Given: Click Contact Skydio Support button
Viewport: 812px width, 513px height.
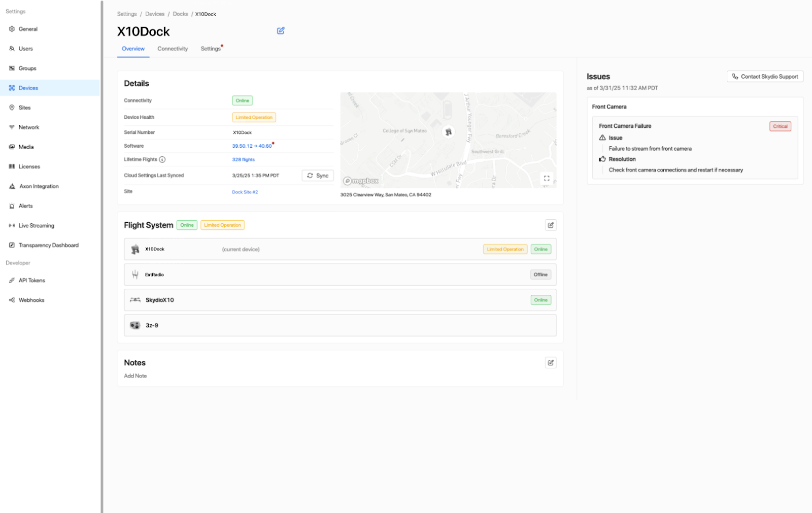Looking at the screenshot, I should pos(765,77).
